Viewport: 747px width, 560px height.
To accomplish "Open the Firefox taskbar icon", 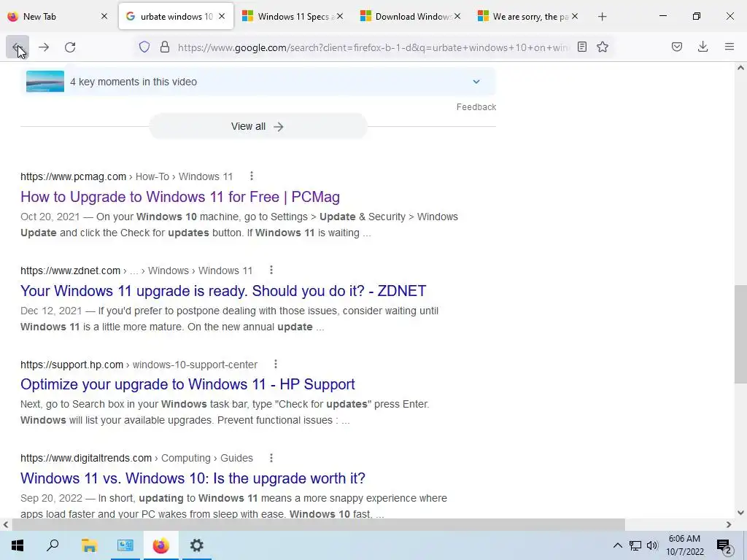I will pyautogui.click(x=161, y=545).
